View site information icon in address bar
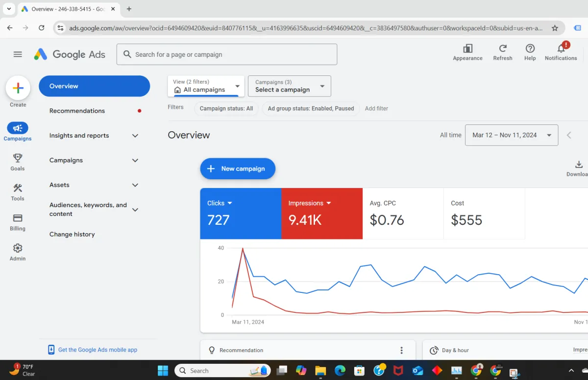This screenshot has height=380, width=588. pos(60,28)
